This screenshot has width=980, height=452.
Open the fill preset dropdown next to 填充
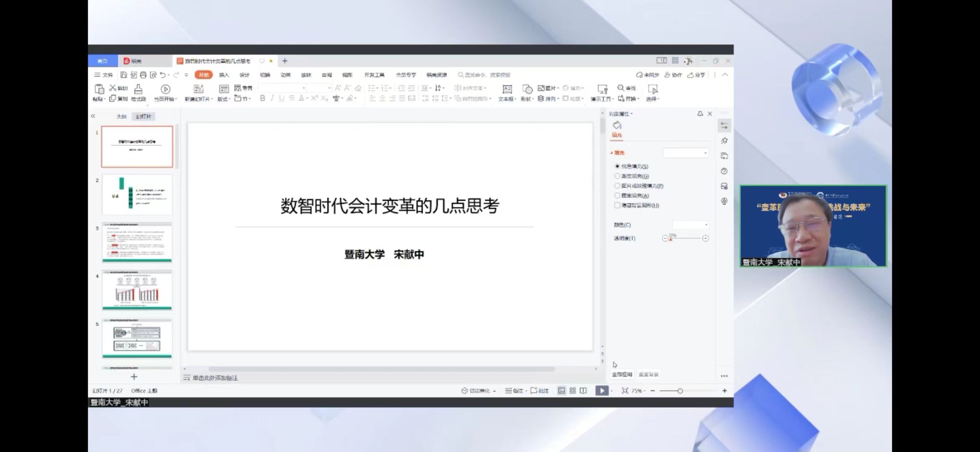pos(685,153)
